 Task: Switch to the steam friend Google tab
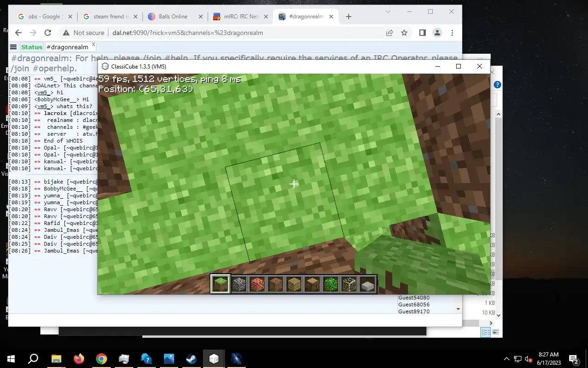click(x=110, y=17)
